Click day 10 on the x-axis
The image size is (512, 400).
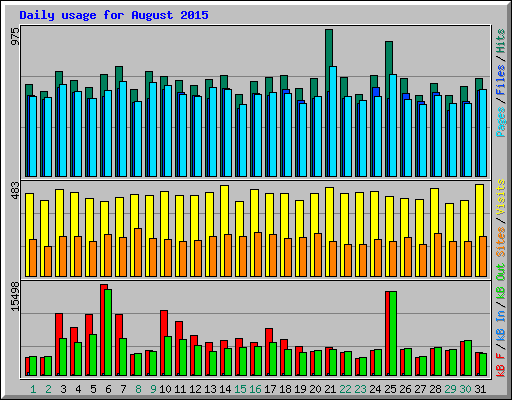(165, 389)
